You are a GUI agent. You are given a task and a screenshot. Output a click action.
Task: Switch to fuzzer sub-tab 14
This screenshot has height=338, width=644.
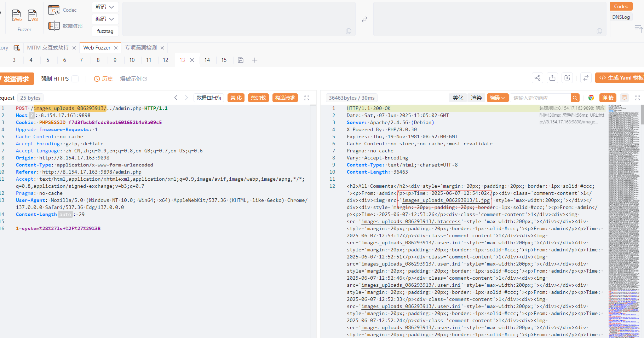click(x=207, y=60)
